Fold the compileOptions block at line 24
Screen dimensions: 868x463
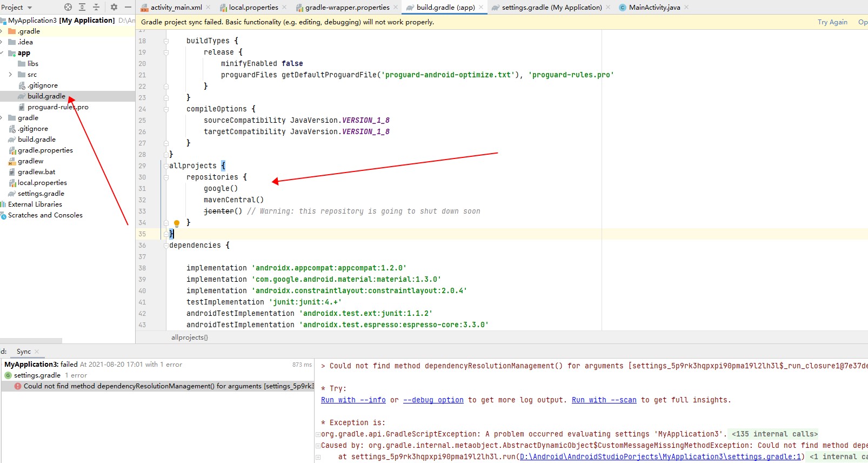pyautogui.click(x=166, y=109)
